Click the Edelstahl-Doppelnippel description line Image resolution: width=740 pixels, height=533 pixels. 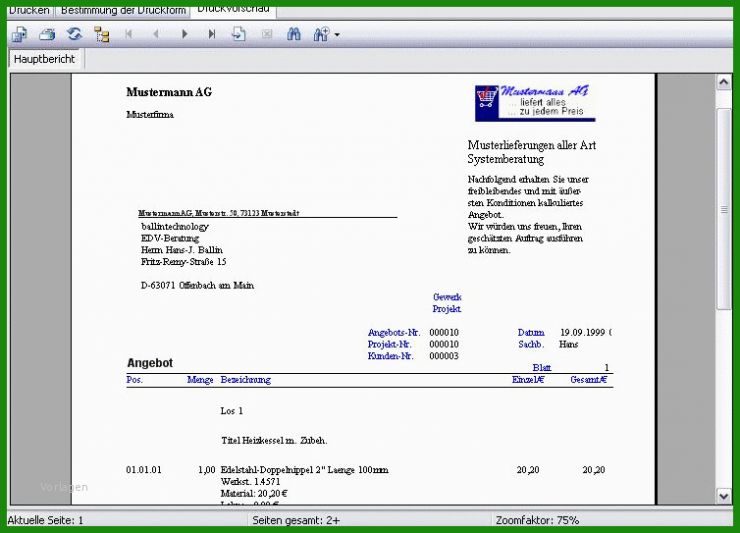coord(304,470)
